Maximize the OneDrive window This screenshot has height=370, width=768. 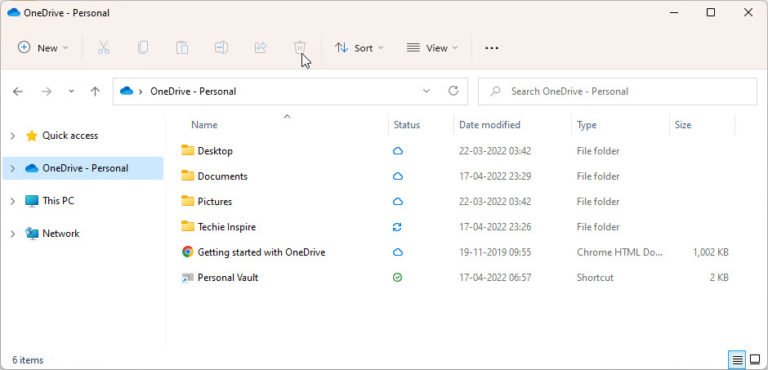click(711, 13)
